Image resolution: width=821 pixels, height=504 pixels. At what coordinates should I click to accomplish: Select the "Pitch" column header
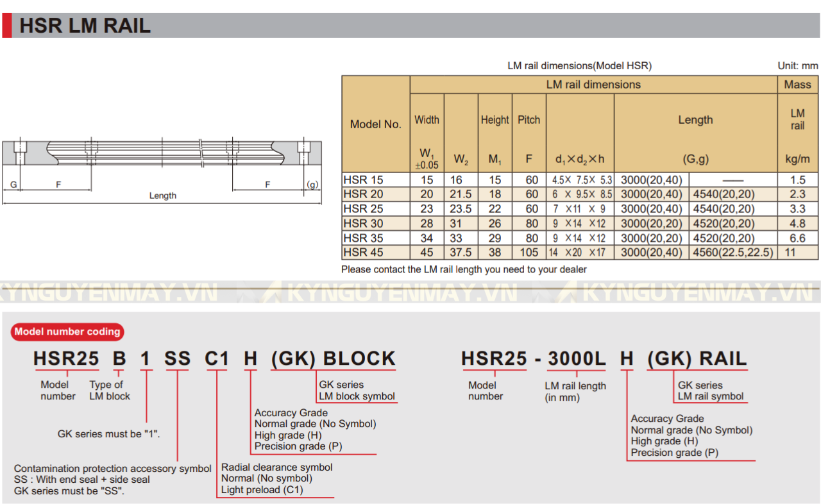(529, 120)
